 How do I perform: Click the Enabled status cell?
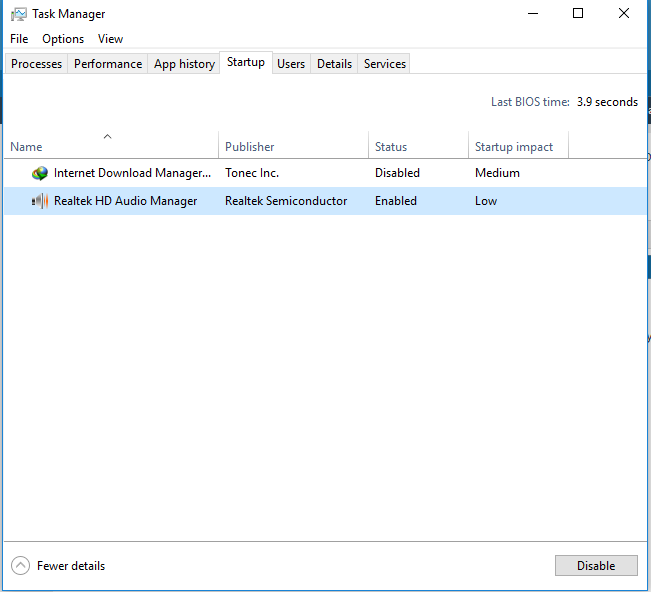click(396, 201)
